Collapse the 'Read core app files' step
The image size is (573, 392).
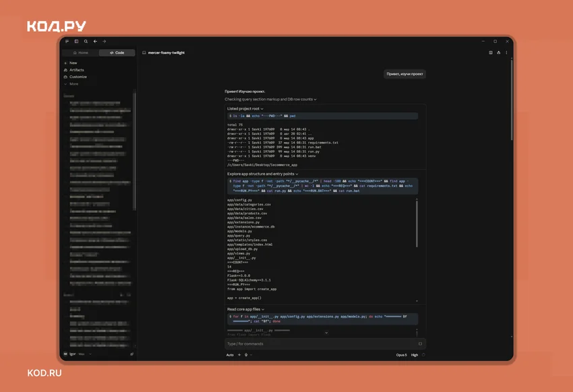pos(245,309)
